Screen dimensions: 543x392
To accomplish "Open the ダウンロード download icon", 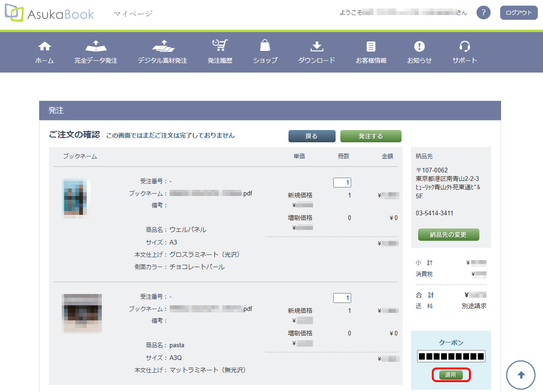I will point(317,46).
